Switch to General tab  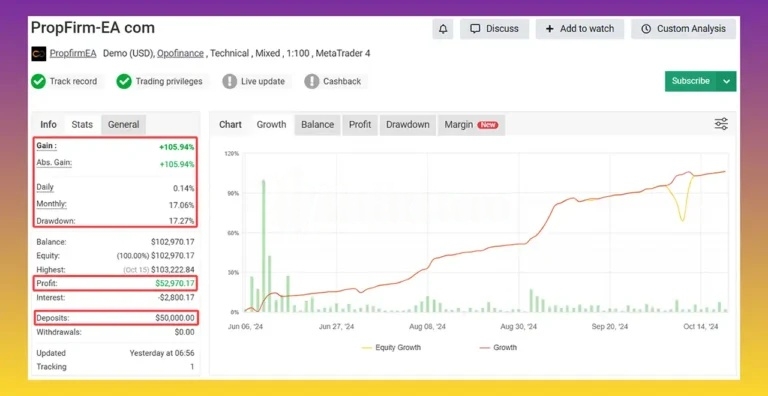(123, 124)
